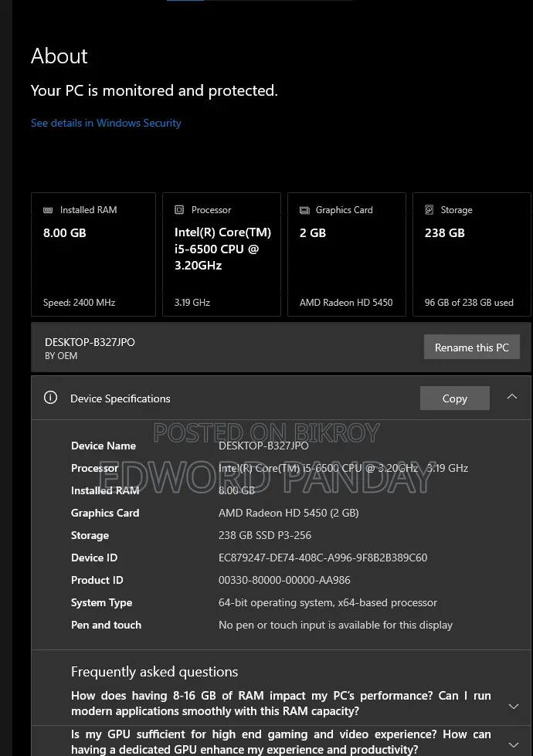Select the Device ID value

click(x=323, y=558)
